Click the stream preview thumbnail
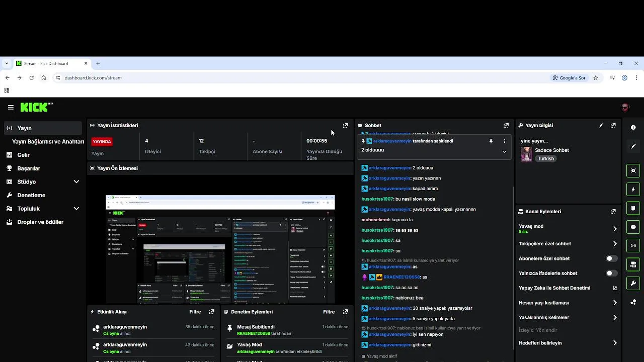Screen dimensions: 644x362 220,239
